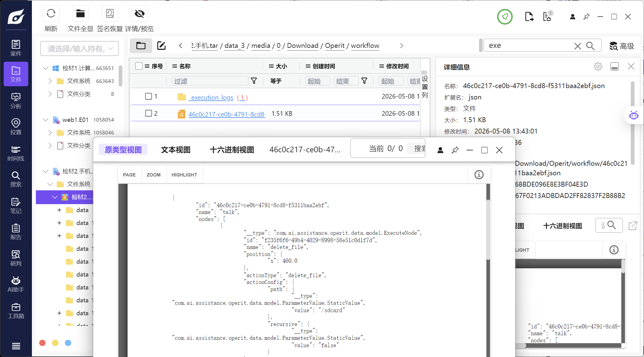Open the 分析 sidebar section
The width and height of the screenshot is (644, 357).
[16, 101]
